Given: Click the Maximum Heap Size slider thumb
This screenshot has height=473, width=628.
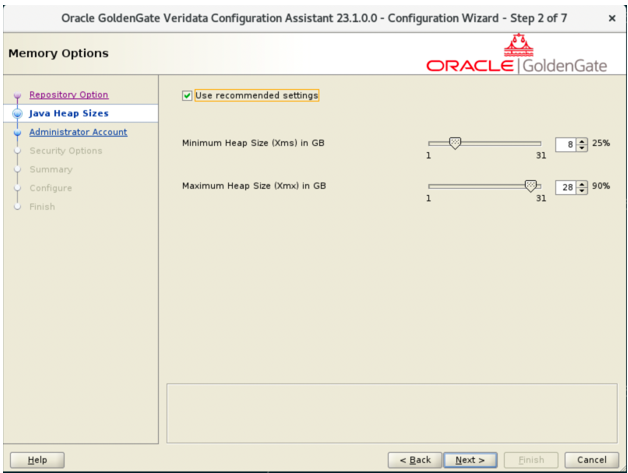Looking at the screenshot, I should [530, 186].
